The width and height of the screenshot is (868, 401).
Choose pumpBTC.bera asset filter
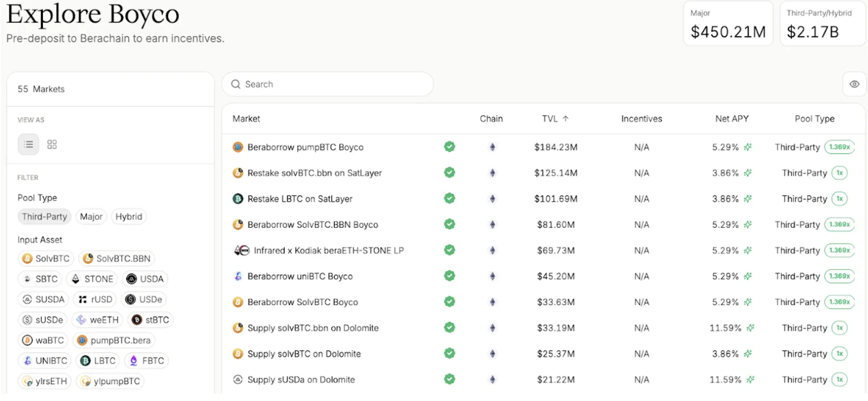click(x=113, y=340)
